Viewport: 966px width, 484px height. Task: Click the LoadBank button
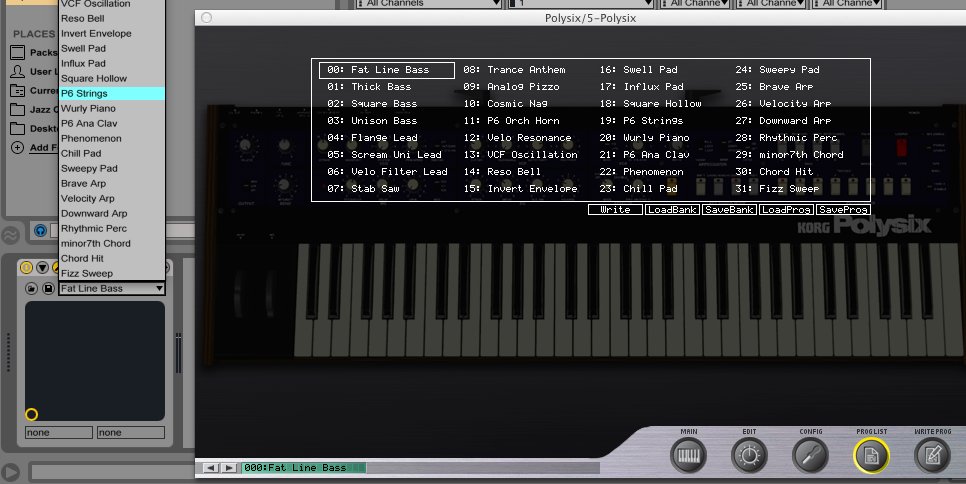click(672, 210)
